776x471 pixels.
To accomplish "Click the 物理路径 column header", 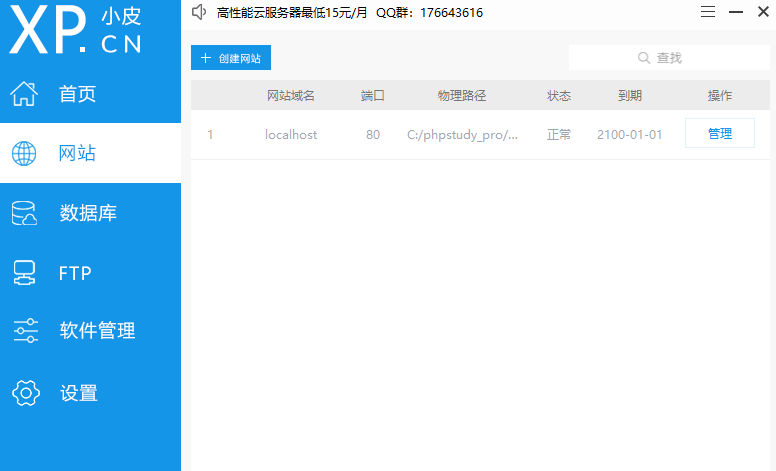I will tap(462, 95).
